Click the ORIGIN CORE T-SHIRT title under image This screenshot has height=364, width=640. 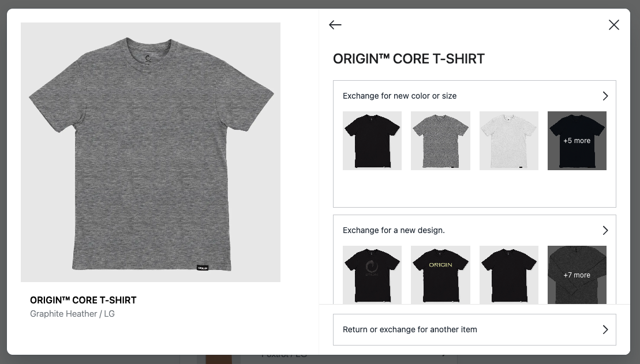[x=83, y=301]
